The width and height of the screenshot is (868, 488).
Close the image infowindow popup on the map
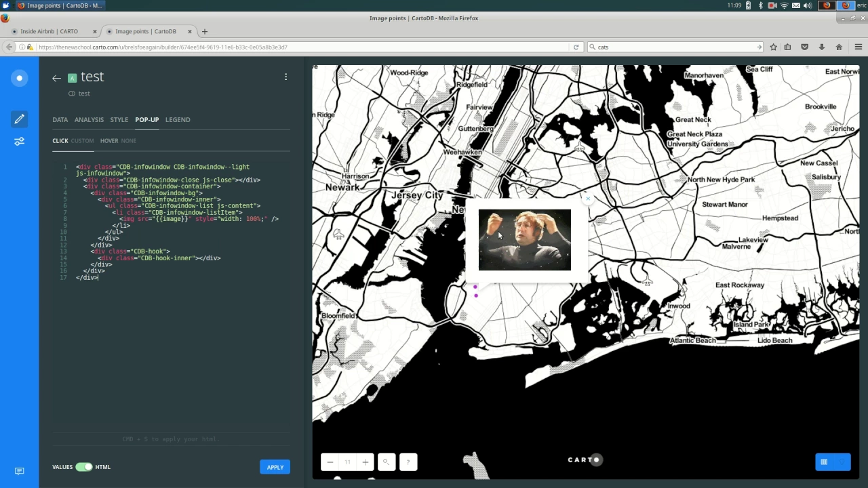click(588, 199)
